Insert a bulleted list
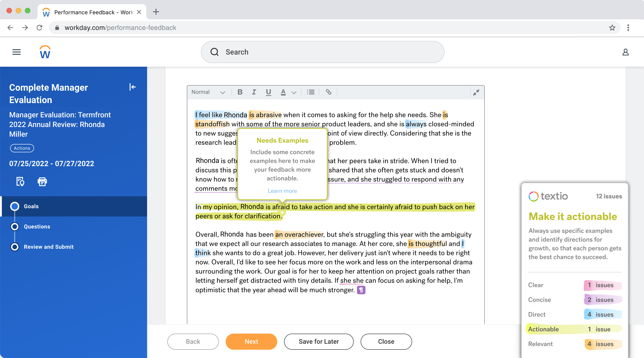Image resolution: width=644 pixels, height=358 pixels. click(311, 92)
